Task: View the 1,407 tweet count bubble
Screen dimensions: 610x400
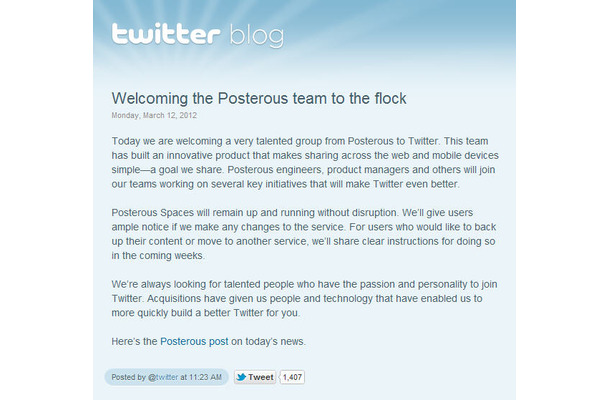Action: click(292, 377)
